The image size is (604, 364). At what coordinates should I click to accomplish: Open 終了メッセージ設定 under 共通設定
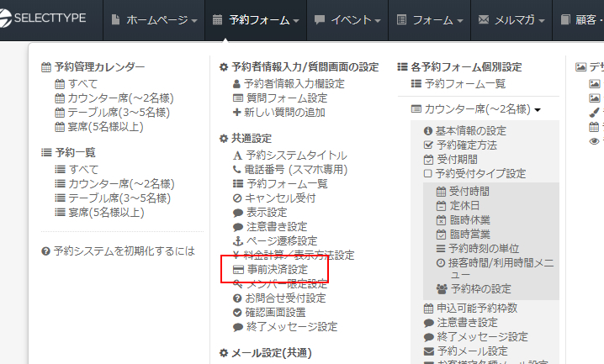click(285, 327)
